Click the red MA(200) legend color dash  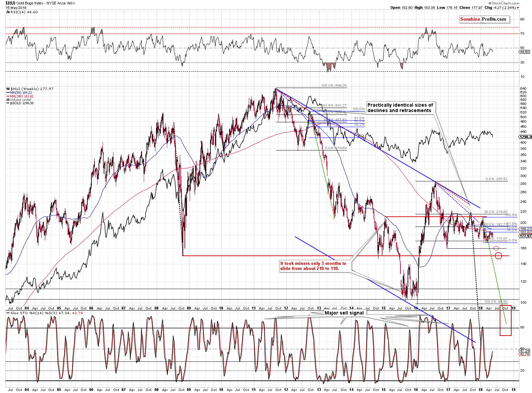8,96
